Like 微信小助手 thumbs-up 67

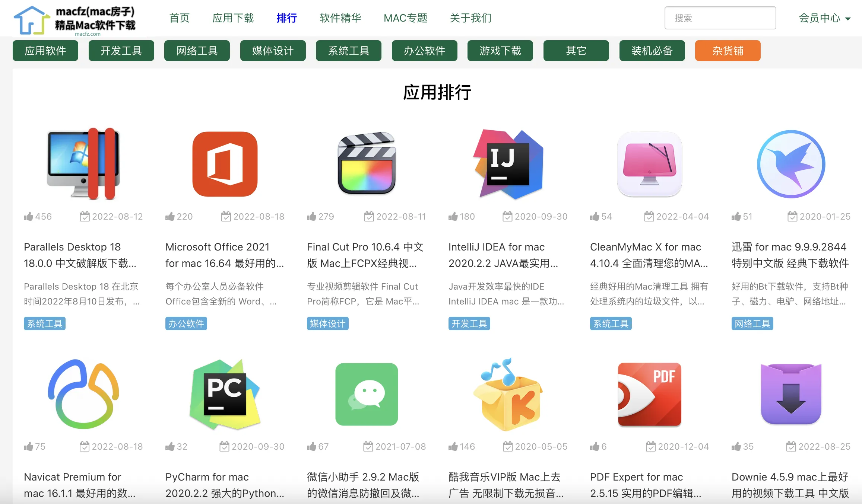(318, 446)
